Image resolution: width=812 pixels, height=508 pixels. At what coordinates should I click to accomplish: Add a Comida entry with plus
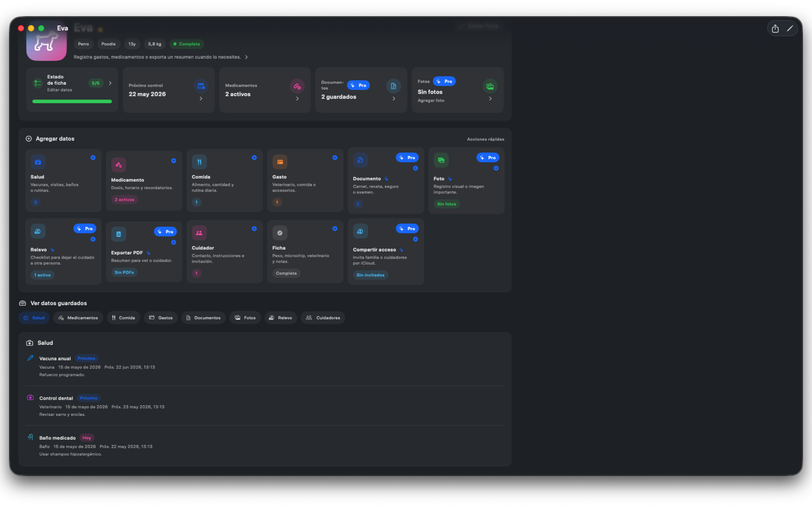coord(254,157)
